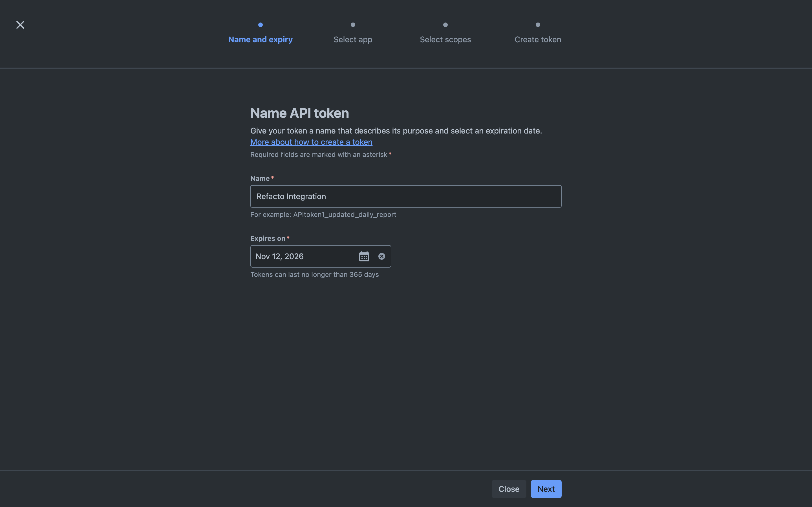
Task: Return to the Name and expiry step
Action: click(261, 39)
